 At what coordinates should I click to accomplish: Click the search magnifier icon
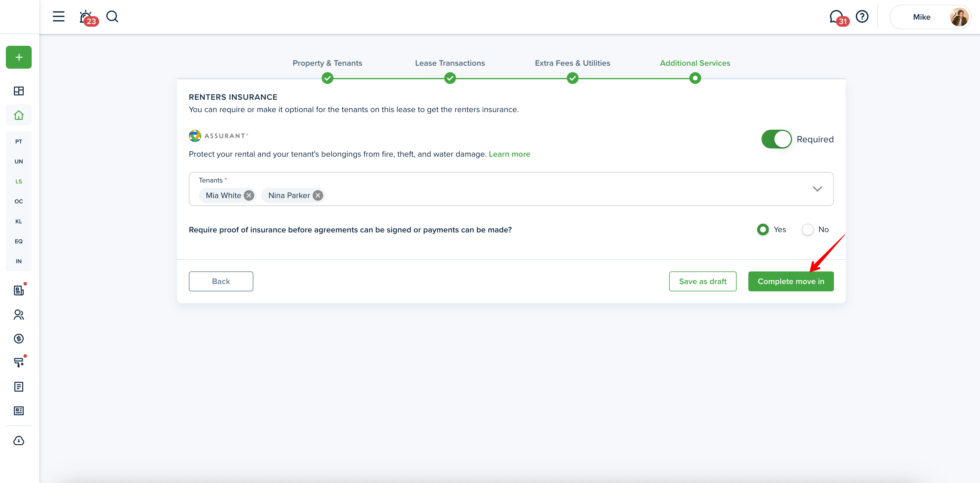(112, 17)
